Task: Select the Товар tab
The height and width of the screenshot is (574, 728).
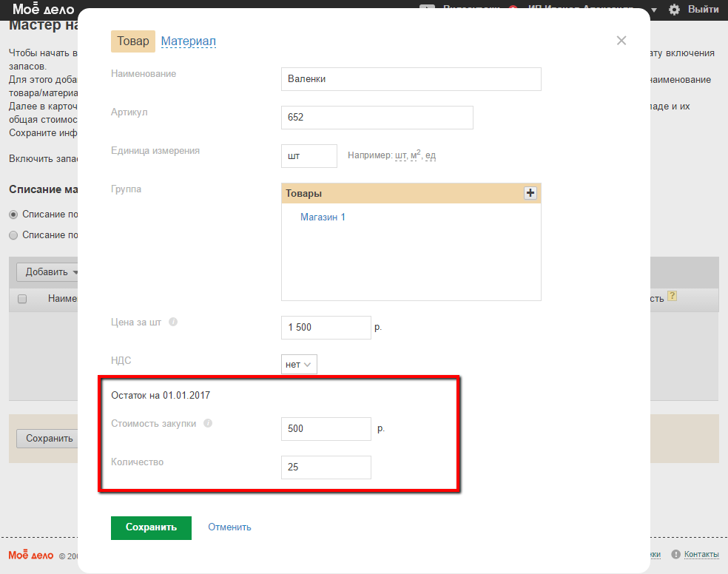Action: (132, 41)
